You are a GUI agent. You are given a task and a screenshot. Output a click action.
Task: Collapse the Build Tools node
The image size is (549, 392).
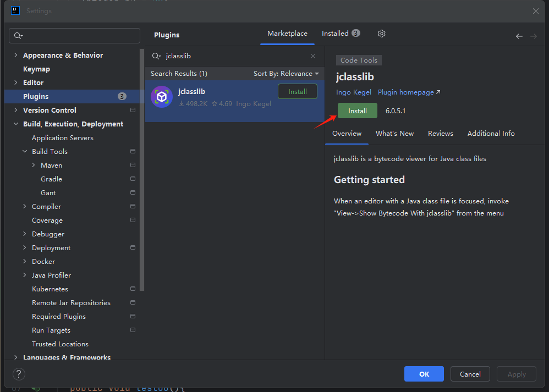[x=25, y=151]
